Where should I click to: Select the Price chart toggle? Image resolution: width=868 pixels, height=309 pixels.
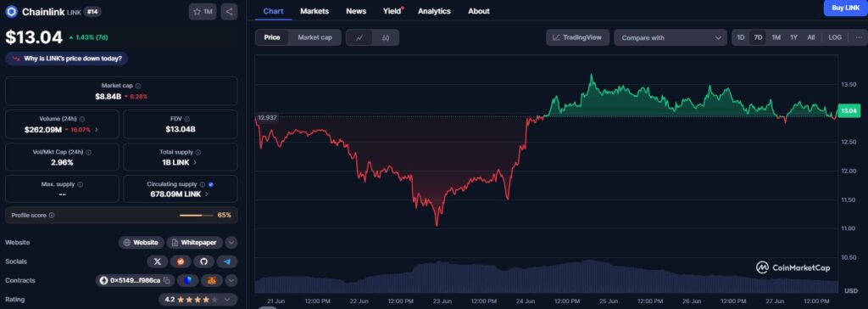(x=272, y=37)
